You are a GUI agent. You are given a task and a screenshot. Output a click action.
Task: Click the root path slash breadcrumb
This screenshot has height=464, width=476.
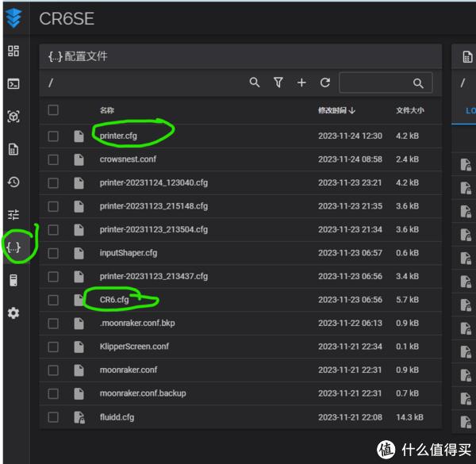click(51, 82)
